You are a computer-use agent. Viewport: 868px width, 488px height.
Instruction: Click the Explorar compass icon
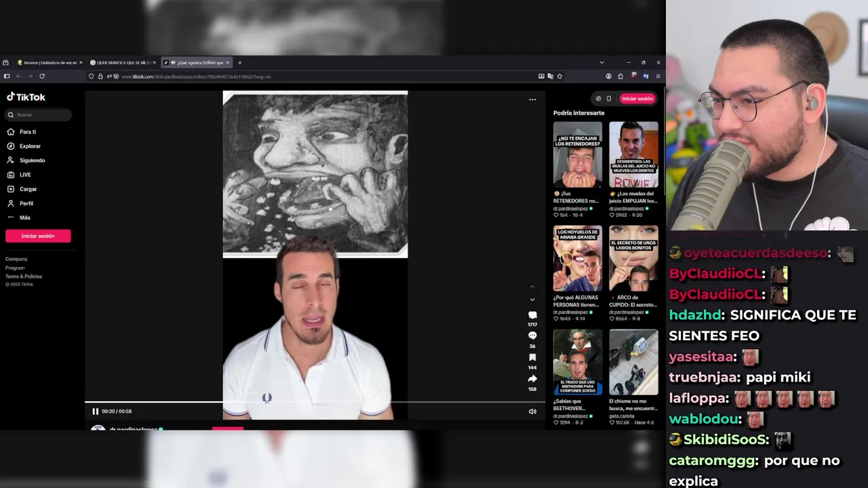(10, 146)
